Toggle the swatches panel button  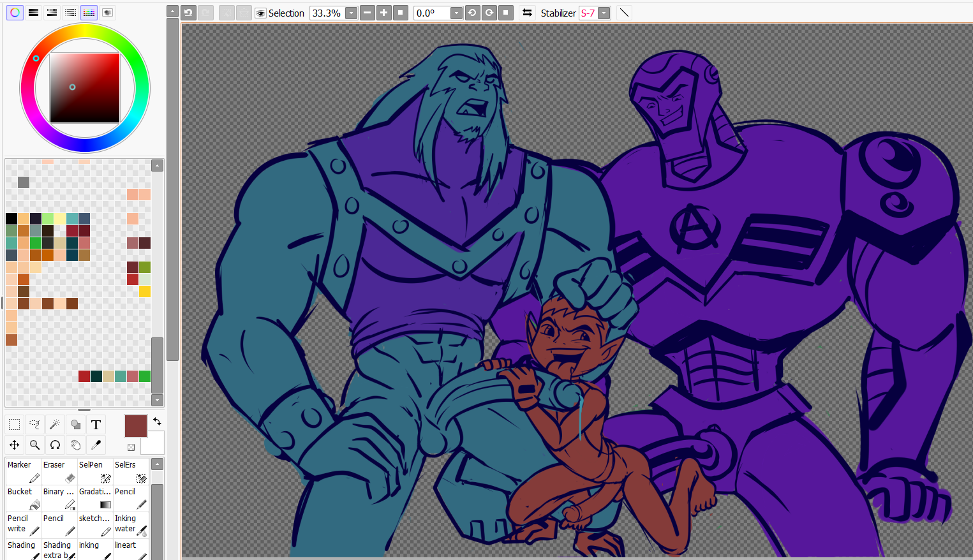coord(89,13)
